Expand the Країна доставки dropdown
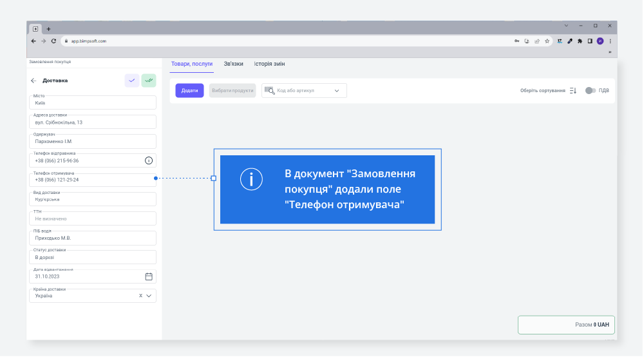Screen dimensions: 644x357 coord(149,296)
